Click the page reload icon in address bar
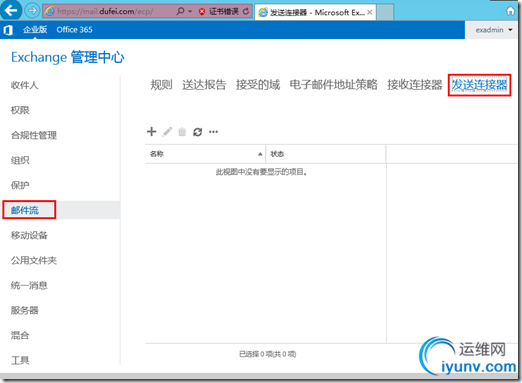 (x=246, y=11)
